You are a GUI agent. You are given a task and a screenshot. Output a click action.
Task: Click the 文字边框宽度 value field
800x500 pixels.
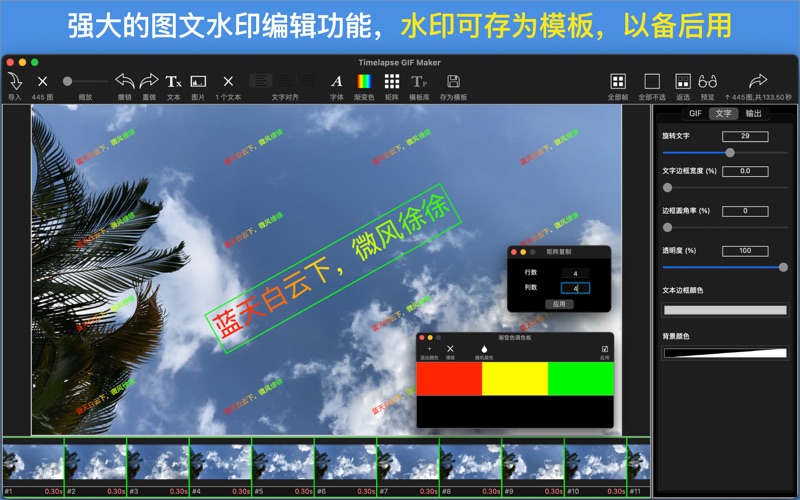[x=745, y=171]
